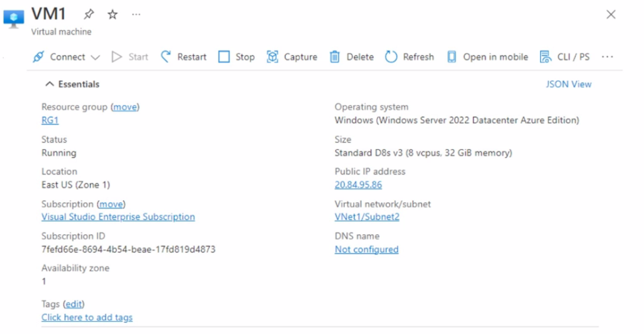Click the edit link beside Tags
644x334 pixels.
(74, 304)
